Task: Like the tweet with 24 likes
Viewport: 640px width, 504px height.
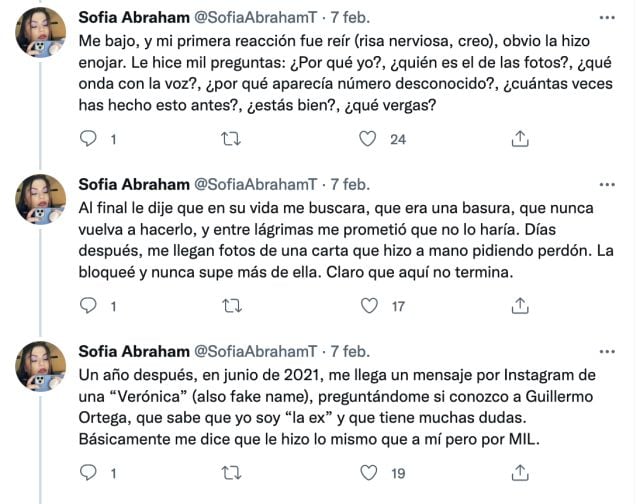Action: [370, 139]
